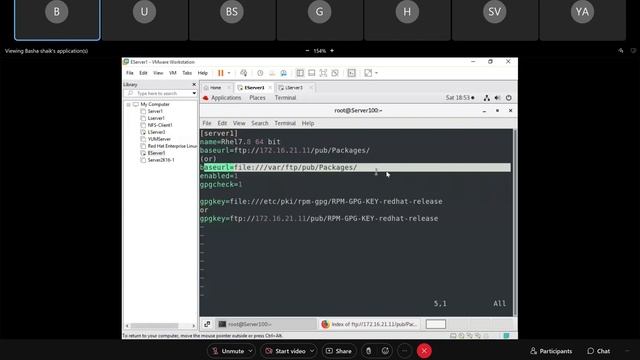The image size is (640, 360).
Task: Click the send Ctrl+Alt+Del toolbar icon
Action: (x=244, y=73)
